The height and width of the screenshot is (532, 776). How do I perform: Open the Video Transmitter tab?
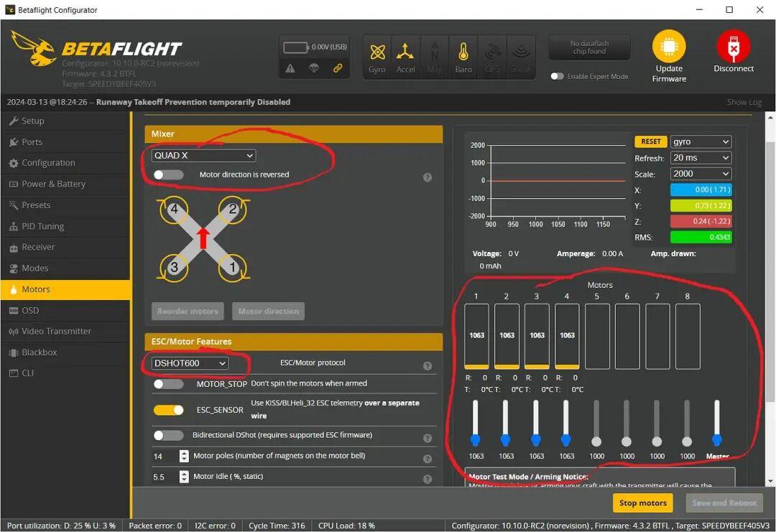[x=65, y=331]
